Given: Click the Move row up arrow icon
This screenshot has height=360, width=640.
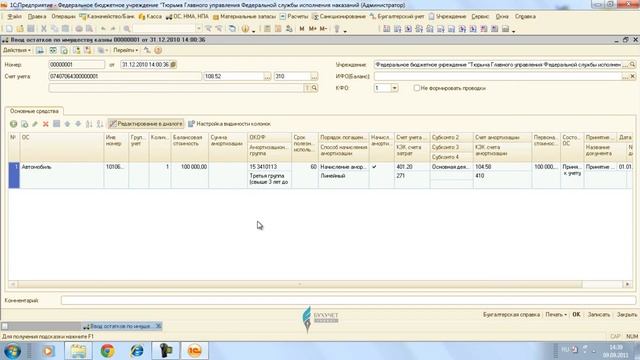Looking at the screenshot, I should 67,124.
